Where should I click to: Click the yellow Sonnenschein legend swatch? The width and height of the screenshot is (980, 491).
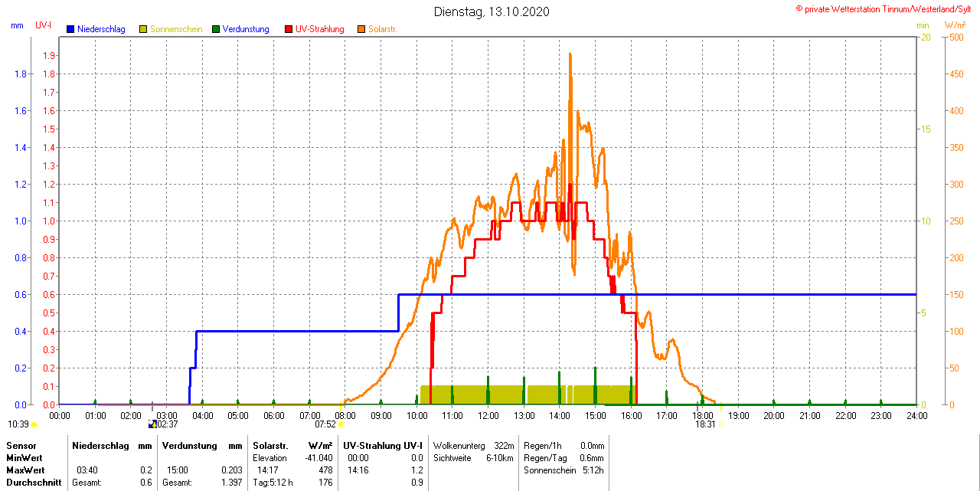(x=143, y=29)
